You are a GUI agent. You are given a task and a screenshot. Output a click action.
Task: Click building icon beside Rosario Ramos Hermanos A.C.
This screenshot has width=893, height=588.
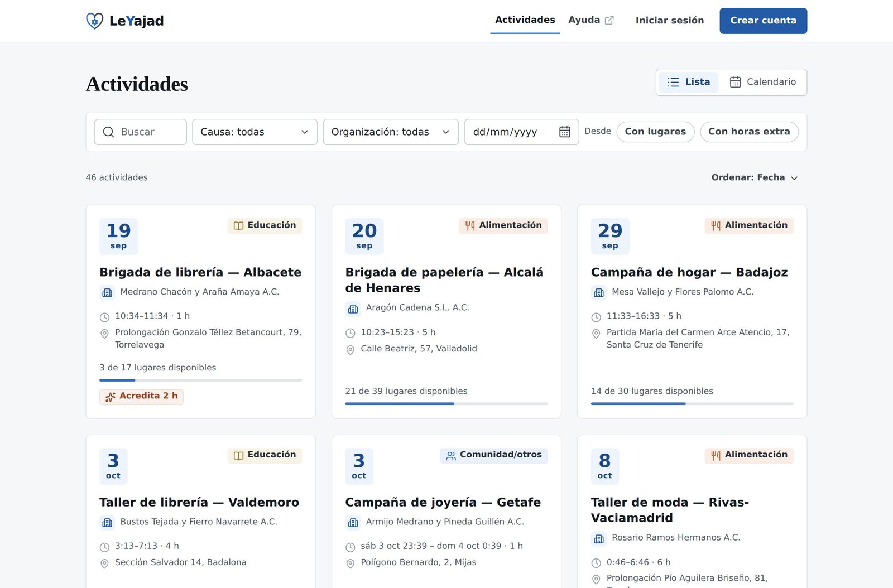[599, 538]
